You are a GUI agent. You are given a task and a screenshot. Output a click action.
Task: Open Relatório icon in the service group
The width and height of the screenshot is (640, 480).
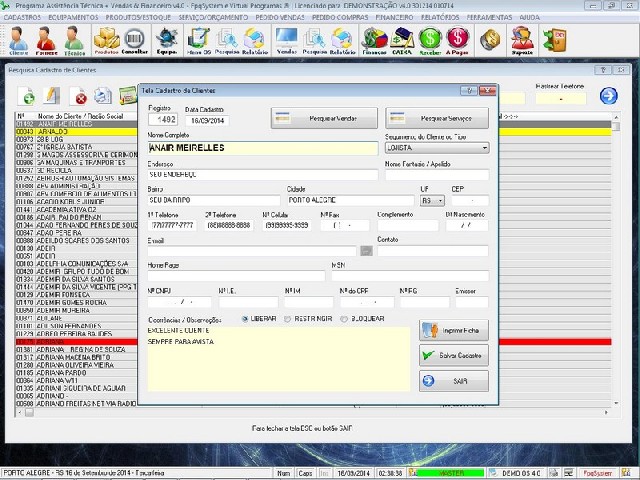point(255,40)
